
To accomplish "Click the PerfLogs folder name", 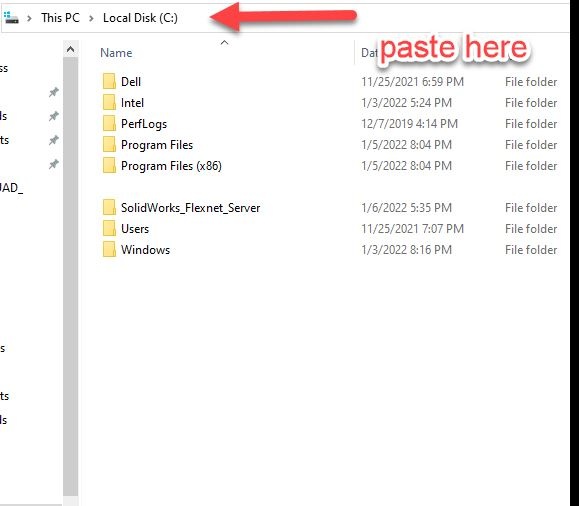I will [144, 124].
